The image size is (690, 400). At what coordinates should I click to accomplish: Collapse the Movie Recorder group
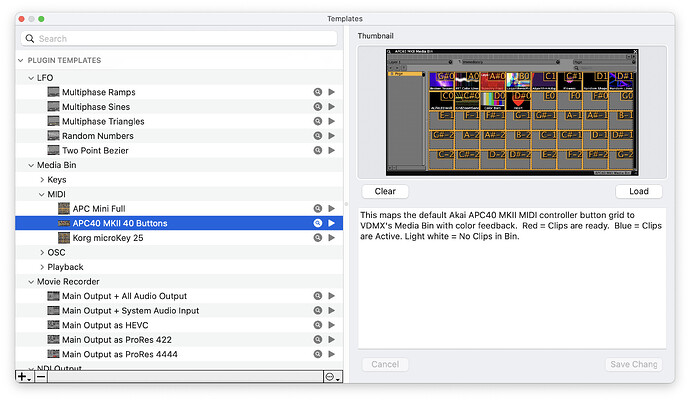31,282
